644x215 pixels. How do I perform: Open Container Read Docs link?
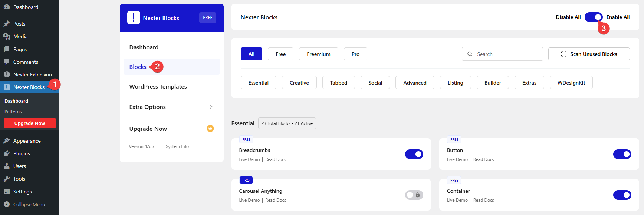pos(484,200)
